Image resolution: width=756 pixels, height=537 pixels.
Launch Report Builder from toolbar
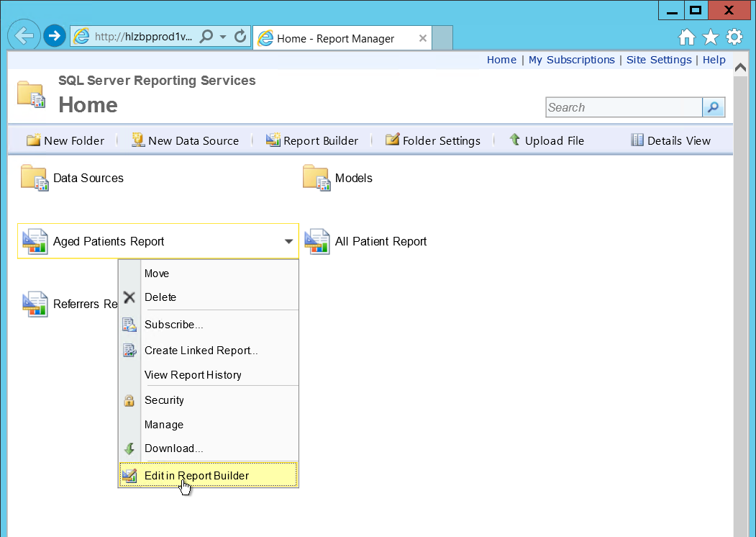pos(312,140)
